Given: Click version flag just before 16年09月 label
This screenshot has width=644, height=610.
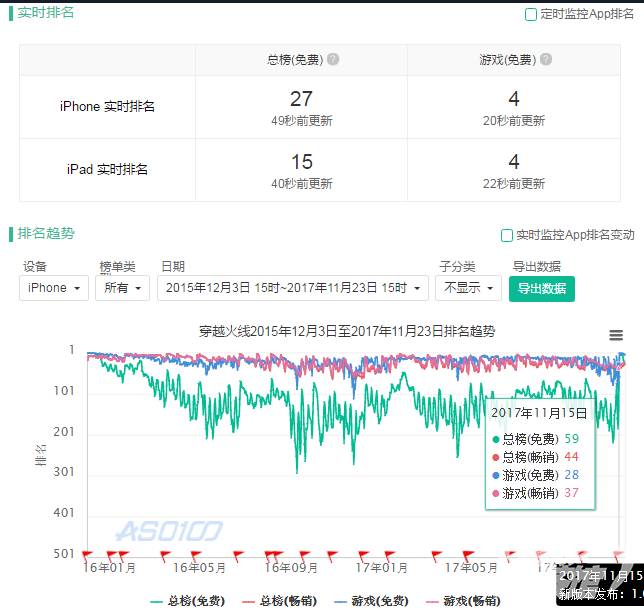Looking at the screenshot, I should pyautogui.click(x=277, y=556).
